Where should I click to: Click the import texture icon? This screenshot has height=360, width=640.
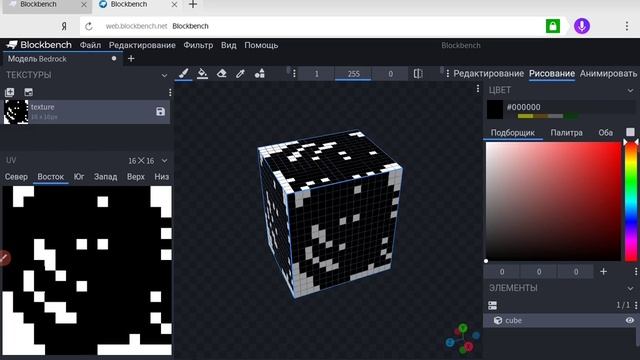click(28, 92)
